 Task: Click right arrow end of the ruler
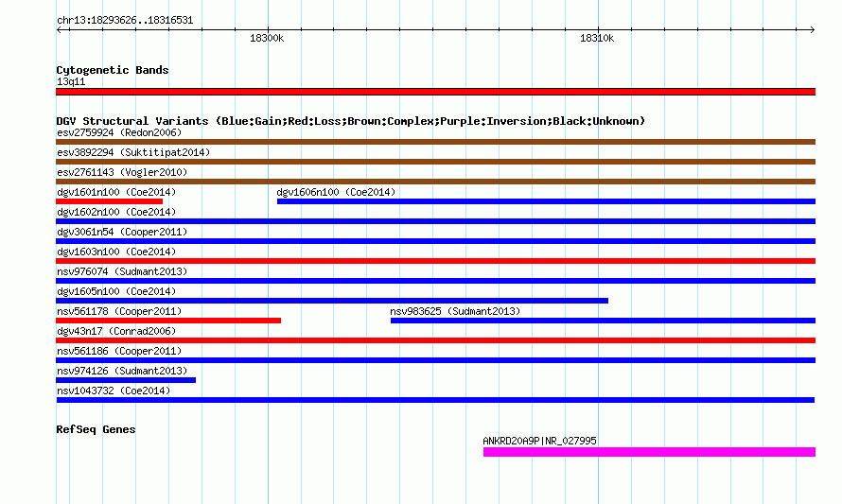coord(813,30)
